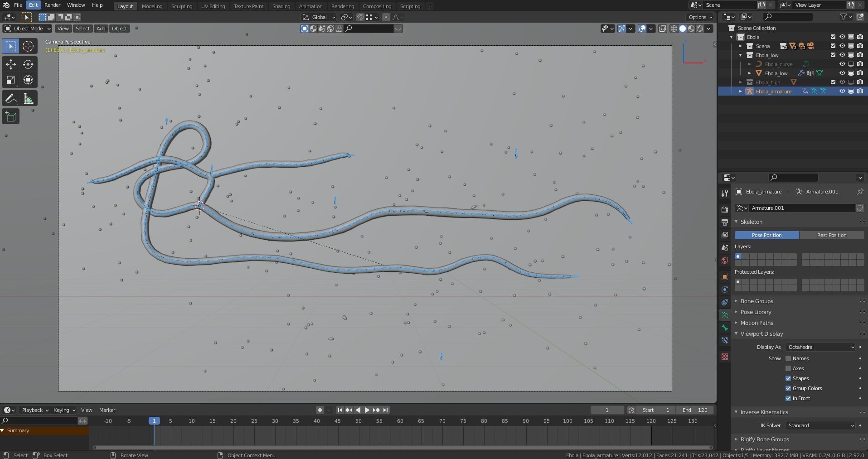Pin the armature properties context

tap(860, 192)
